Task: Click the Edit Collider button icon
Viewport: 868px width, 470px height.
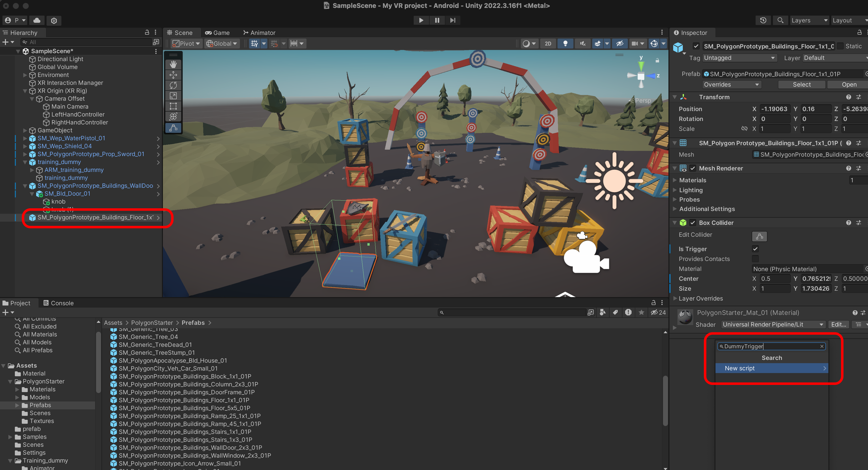Action: point(759,236)
